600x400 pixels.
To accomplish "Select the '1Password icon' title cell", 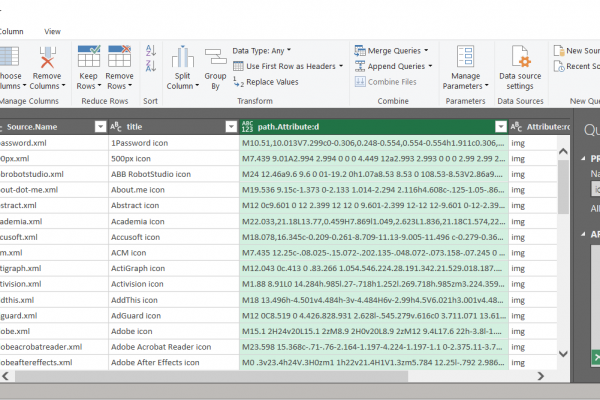I will pyautogui.click(x=174, y=143).
